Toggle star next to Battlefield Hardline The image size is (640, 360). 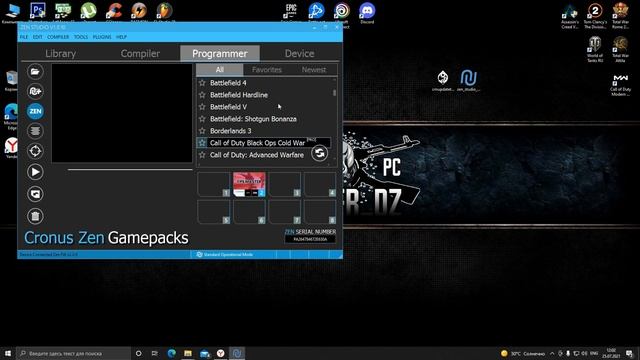(x=202, y=95)
